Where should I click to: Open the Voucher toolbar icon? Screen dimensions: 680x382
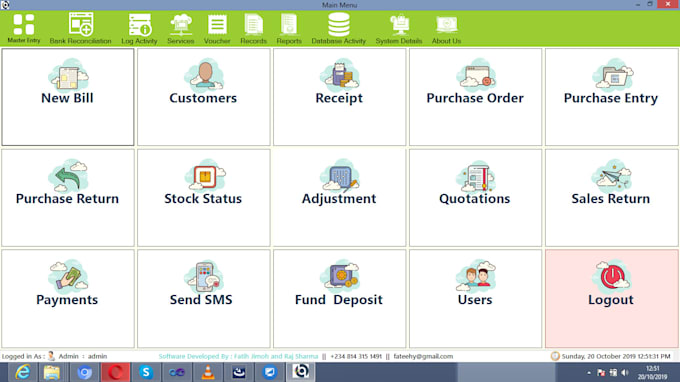tap(217, 28)
